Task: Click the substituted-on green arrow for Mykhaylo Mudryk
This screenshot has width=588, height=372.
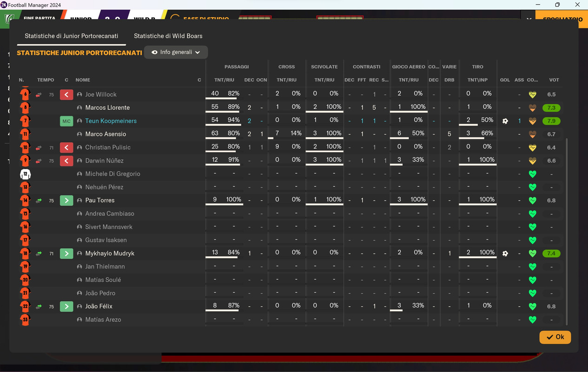Action: [x=66, y=253]
